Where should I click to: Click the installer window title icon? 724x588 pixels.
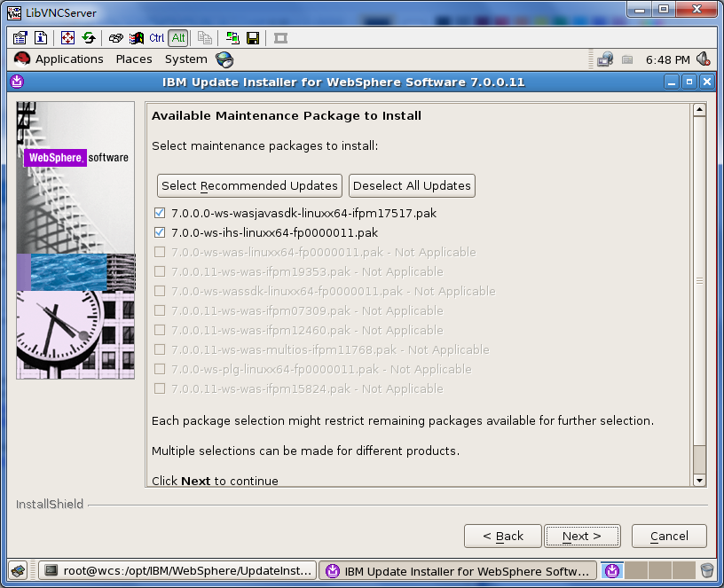(x=17, y=82)
